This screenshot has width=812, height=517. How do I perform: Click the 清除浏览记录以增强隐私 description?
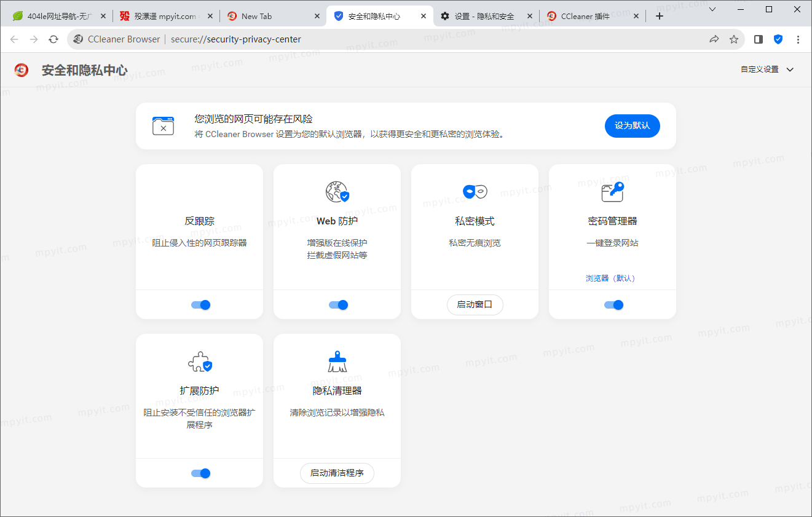337,413
